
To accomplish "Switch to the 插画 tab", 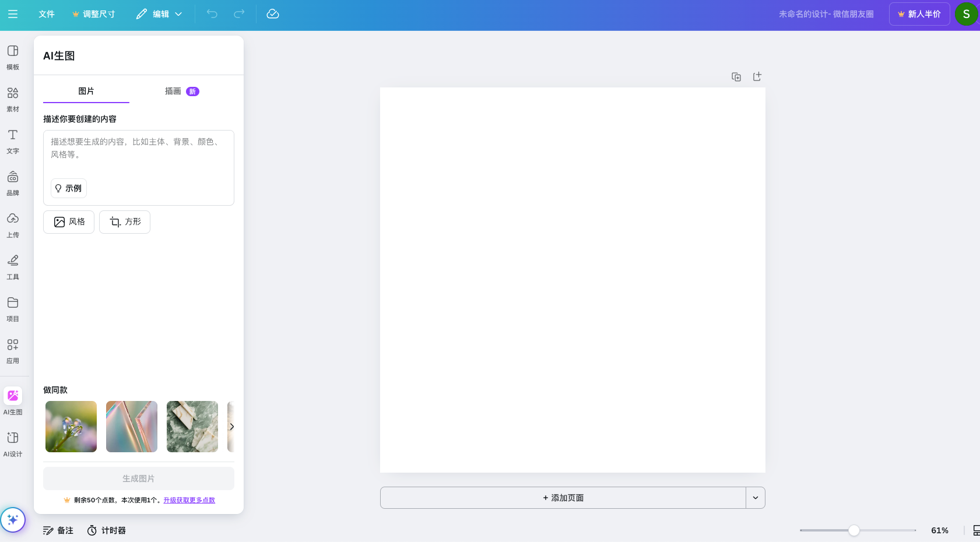I will coord(173,91).
